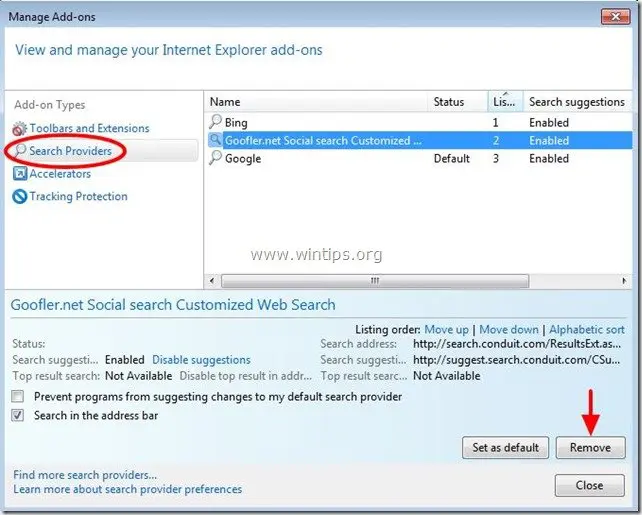The image size is (642, 515).
Task: Click the Set as default button
Action: click(x=505, y=447)
